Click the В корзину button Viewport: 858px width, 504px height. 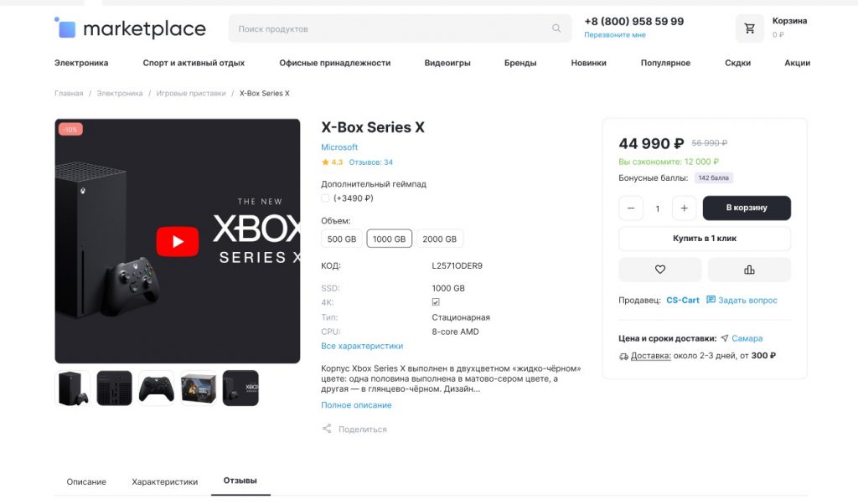click(747, 208)
